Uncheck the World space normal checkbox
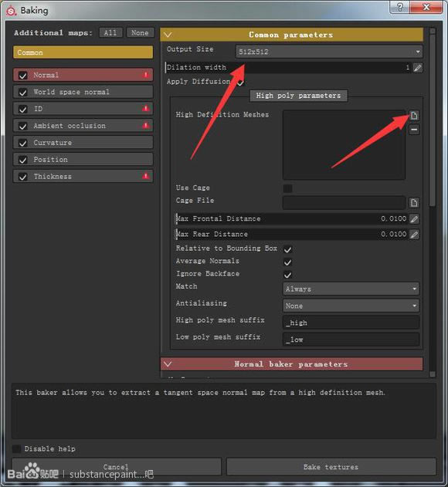This screenshot has width=448, height=487. (x=22, y=93)
